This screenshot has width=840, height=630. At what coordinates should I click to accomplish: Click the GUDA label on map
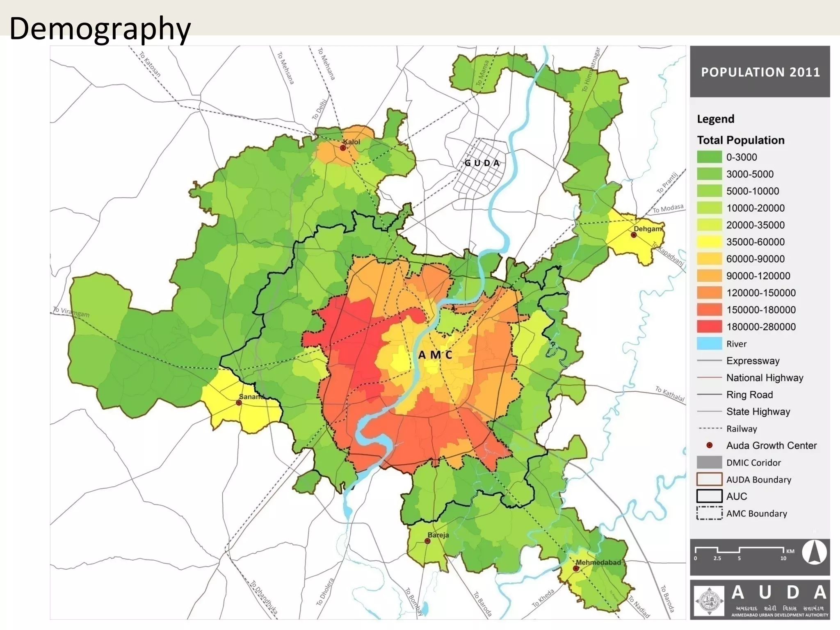[482, 163]
